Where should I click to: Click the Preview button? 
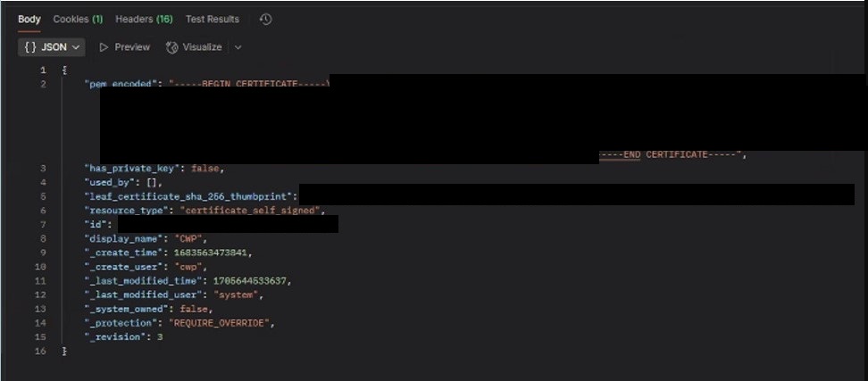coord(124,47)
